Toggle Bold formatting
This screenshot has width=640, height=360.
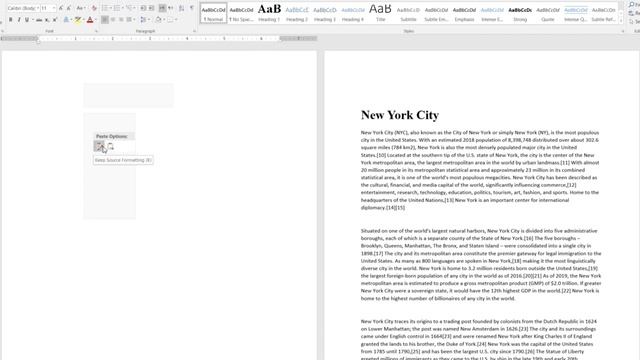coord(11,20)
